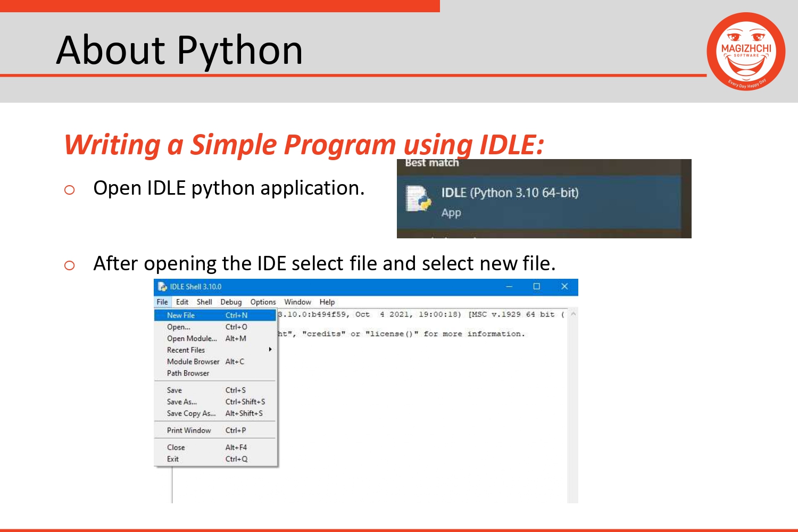
Task: Open the IDLE (Python 3.10 64-bit) search result
Action: [539, 202]
